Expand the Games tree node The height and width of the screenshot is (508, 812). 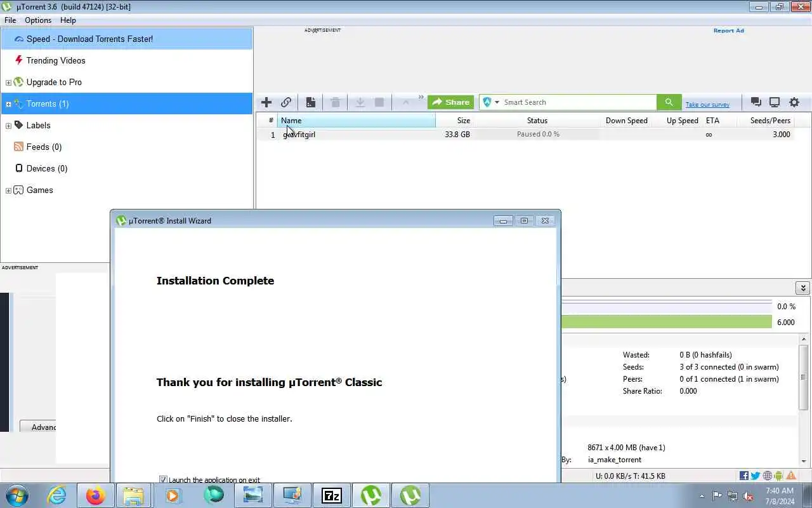8,190
